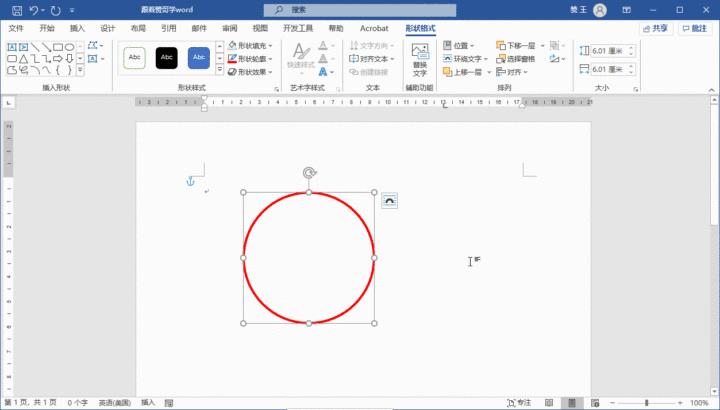Switch to the 插入 Insert tab

click(77, 28)
